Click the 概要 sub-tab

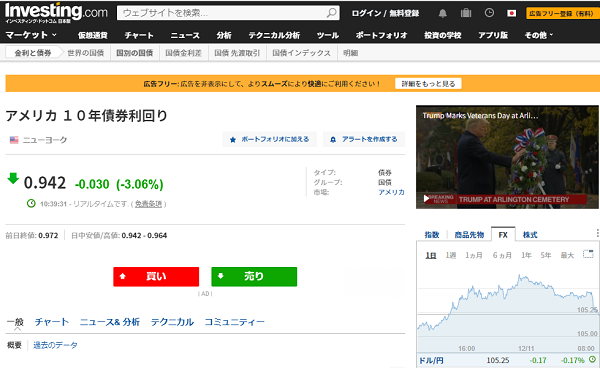15,345
